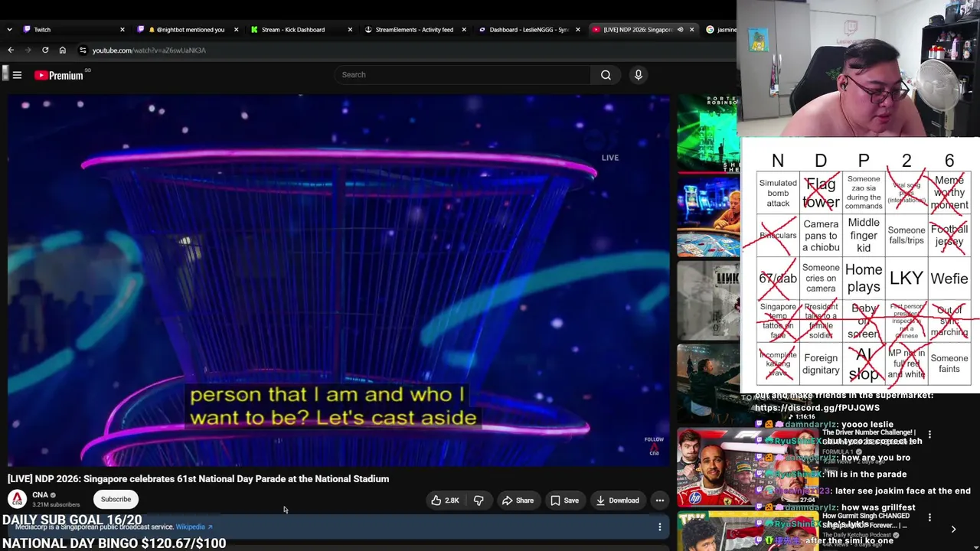980x551 pixels.
Task: Go forward one page in browser
Action: click(x=28, y=51)
